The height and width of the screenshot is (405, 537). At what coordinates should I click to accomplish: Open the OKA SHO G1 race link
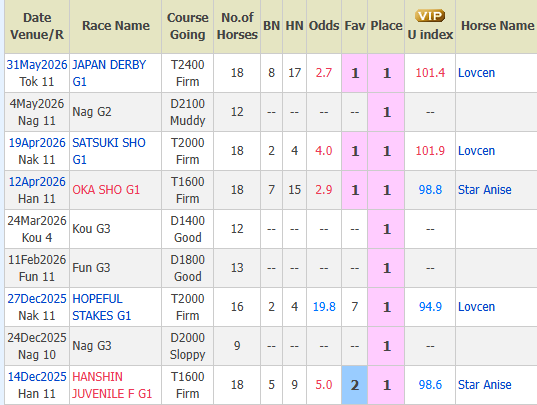pyautogui.click(x=106, y=190)
